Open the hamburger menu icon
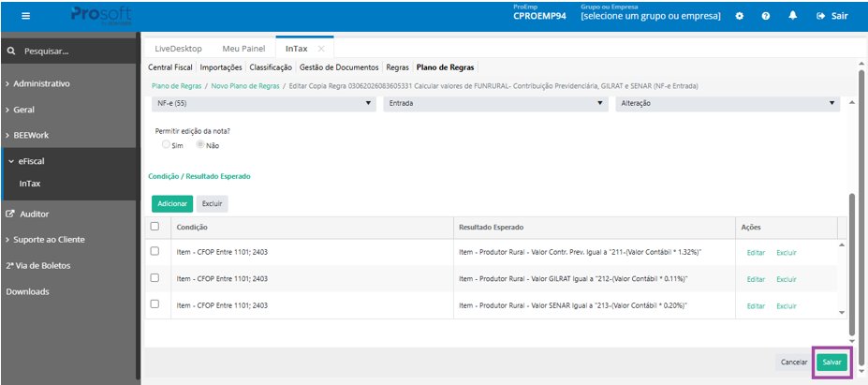Viewport: 868px width, 385px height. tap(26, 16)
